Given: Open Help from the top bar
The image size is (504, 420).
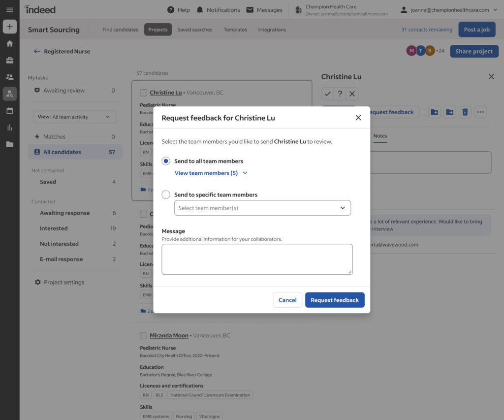Looking at the screenshot, I should pyautogui.click(x=178, y=9).
